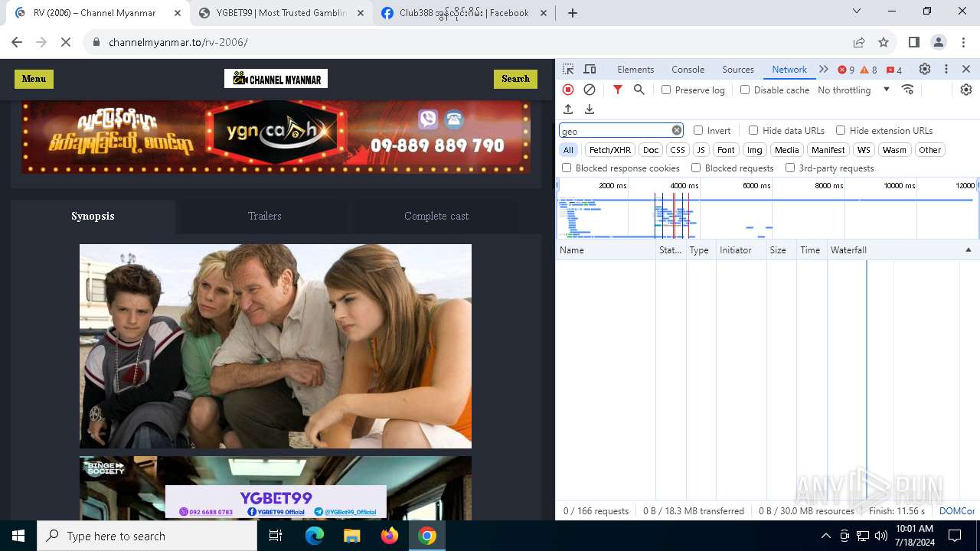Open Task View on taskbar
The height and width of the screenshot is (551, 980).
(276, 536)
